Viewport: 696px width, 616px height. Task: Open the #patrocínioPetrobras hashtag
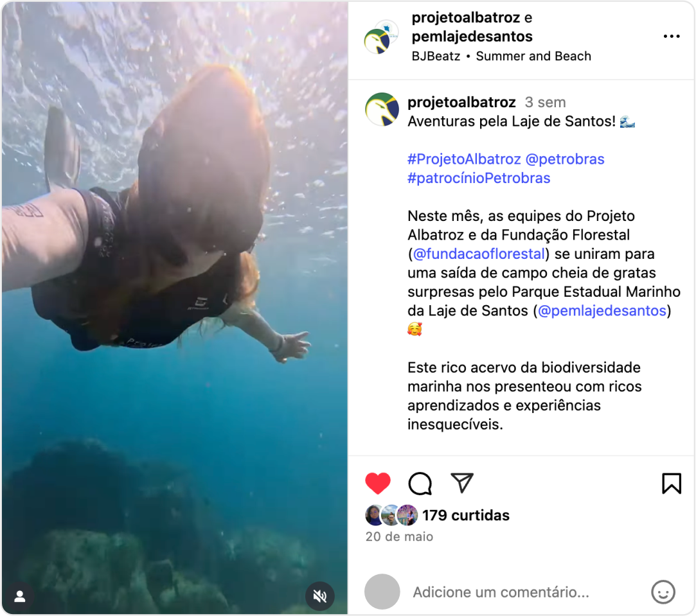pyautogui.click(x=479, y=178)
